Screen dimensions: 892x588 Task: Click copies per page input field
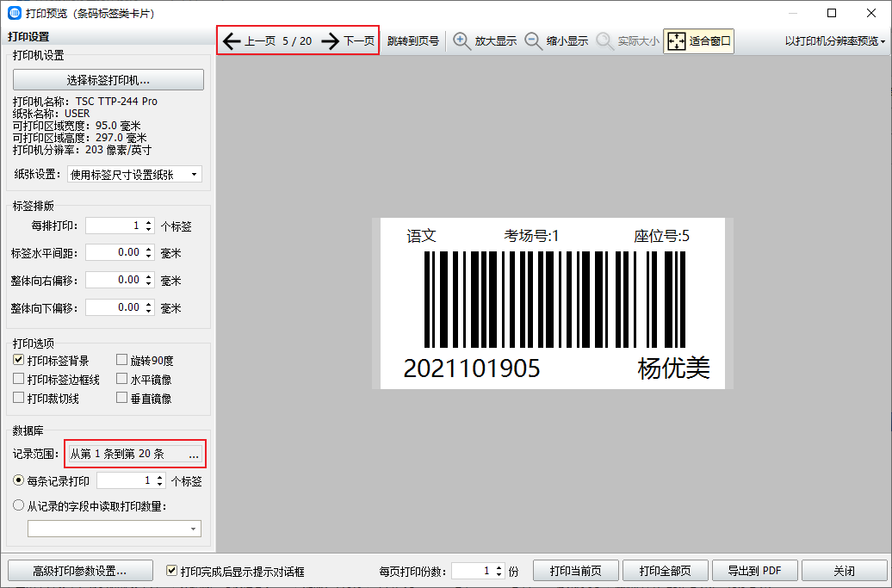[472, 571]
